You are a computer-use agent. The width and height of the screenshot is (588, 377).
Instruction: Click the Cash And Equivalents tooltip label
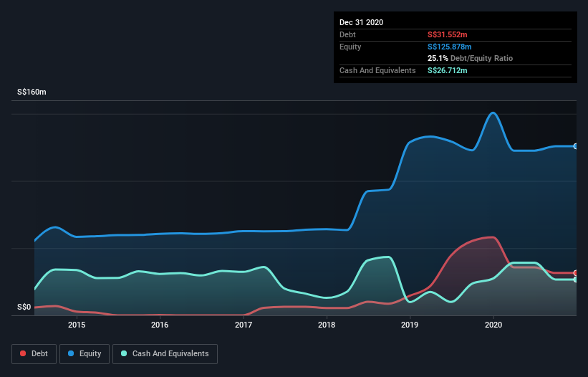pyautogui.click(x=377, y=70)
